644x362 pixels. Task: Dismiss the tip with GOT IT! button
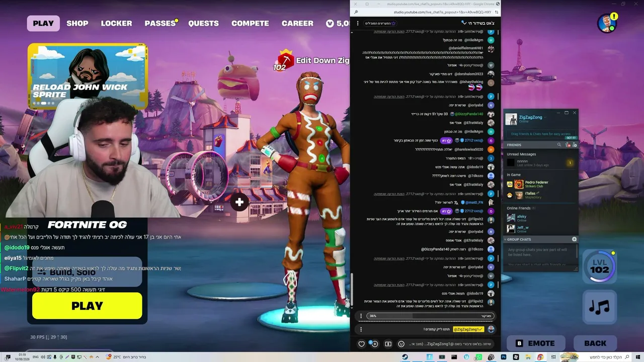[x=571, y=138]
